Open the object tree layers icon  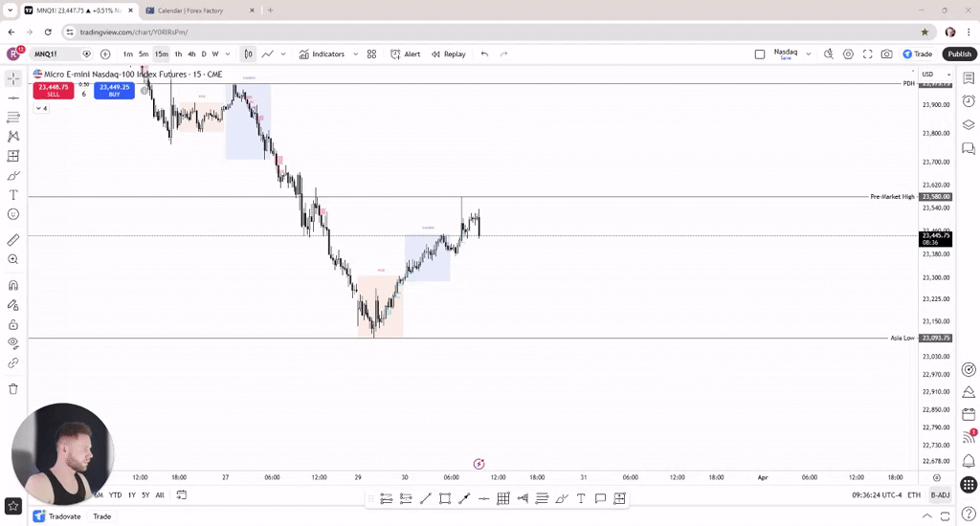[x=969, y=124]
